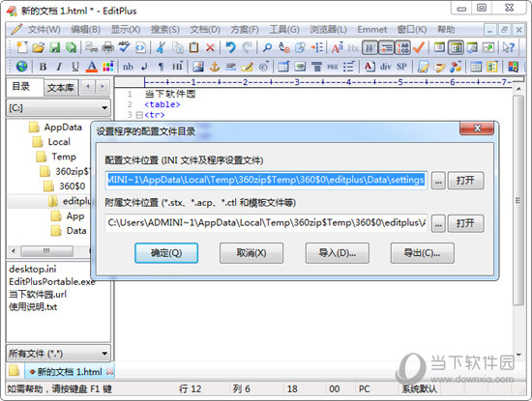Viewport: 532px width, 401px height.
Task: Toggle auto indent button
Action: (386, 47)
